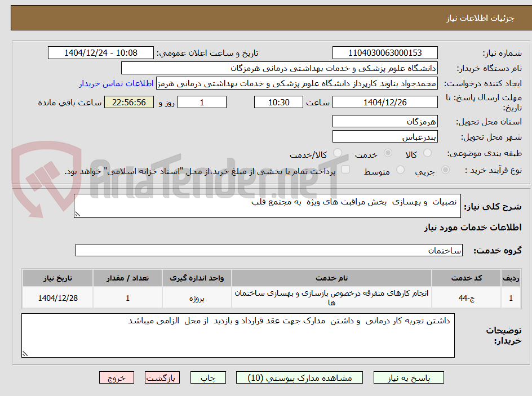Viewport: 532px width, 396px height.
Task: Click the اطلاعات خدمات مورد نیاز heading
Action: tap(473, 227)
